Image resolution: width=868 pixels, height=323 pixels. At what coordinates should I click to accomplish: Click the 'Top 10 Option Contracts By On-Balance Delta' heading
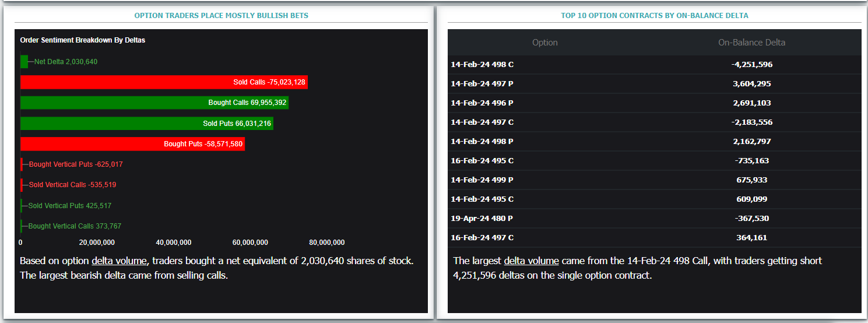(x=655, y=16)
